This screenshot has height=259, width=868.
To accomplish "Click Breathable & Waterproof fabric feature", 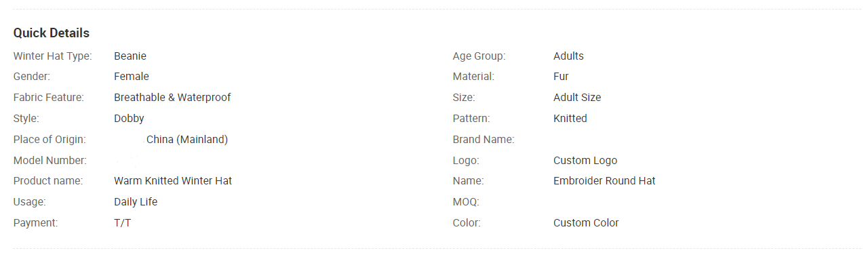I will [x=172, y=98].
